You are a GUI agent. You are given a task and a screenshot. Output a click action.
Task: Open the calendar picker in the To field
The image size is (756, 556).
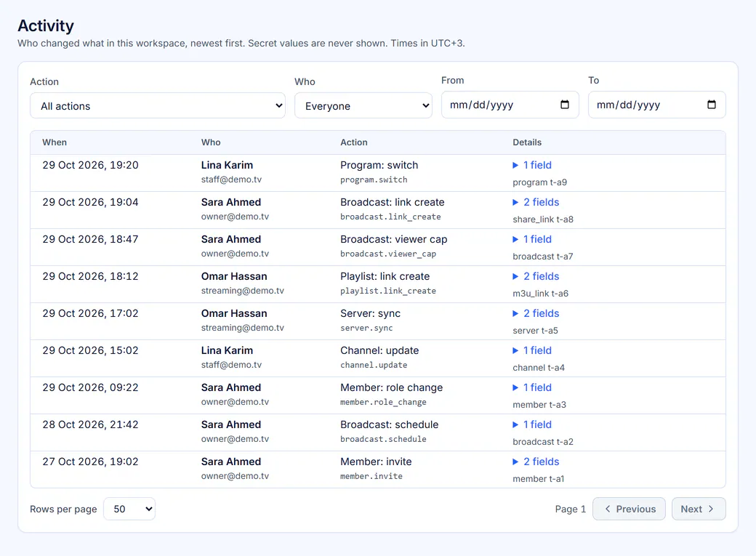click(x=711, y=105)
